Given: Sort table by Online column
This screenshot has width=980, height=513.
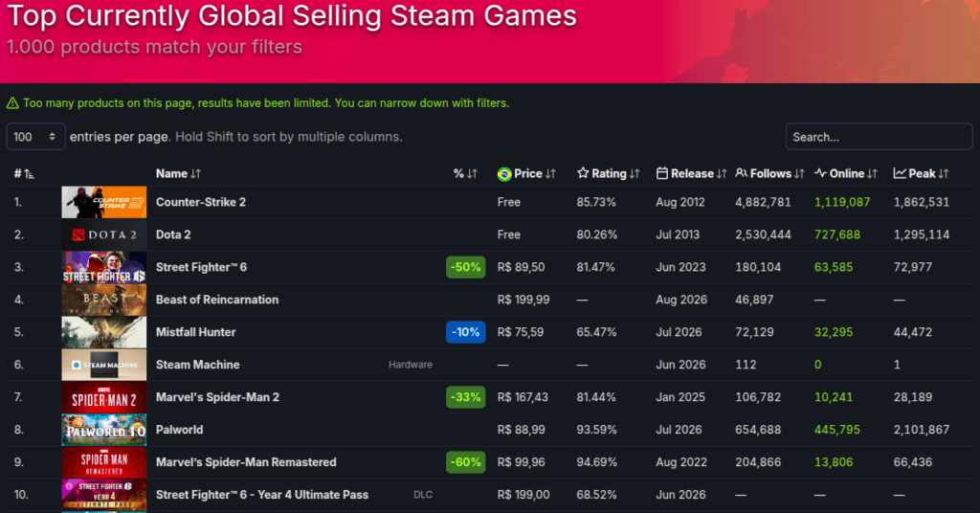Looking at the screenshot, I should point(846,173).
